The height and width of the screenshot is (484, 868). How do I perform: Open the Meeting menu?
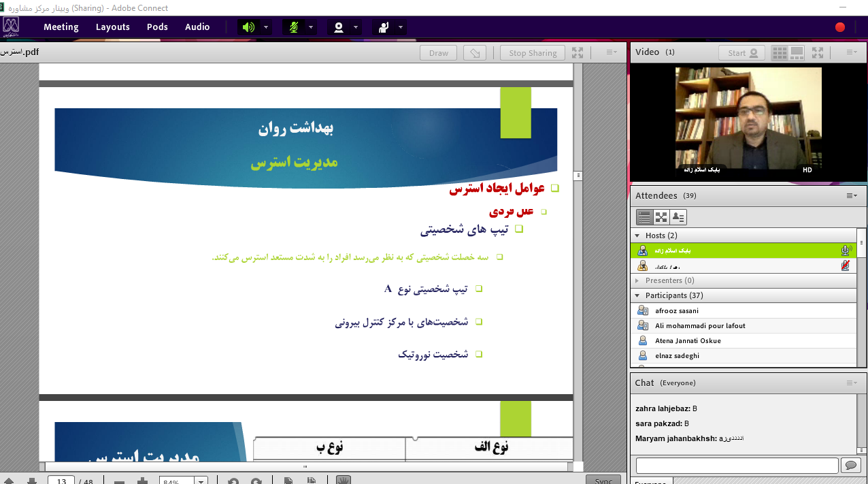[x=61, y=27]
